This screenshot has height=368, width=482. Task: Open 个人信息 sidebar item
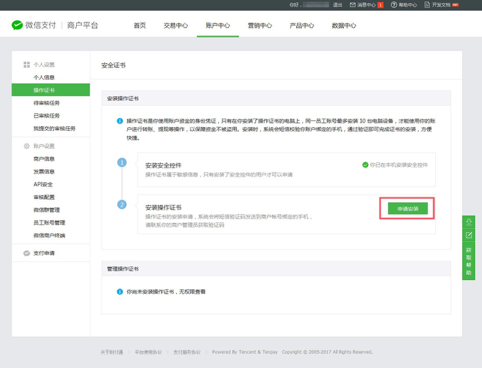click(44, 77)
